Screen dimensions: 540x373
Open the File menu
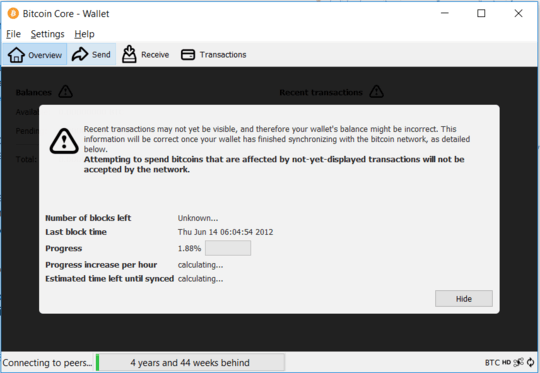pos(13,34)
